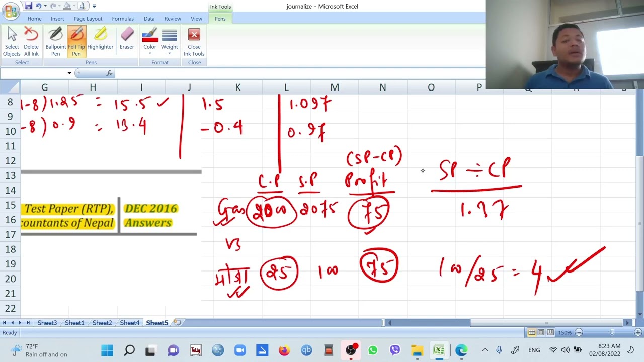
Task: Open the ink Color dropdown
Action: 150,42
